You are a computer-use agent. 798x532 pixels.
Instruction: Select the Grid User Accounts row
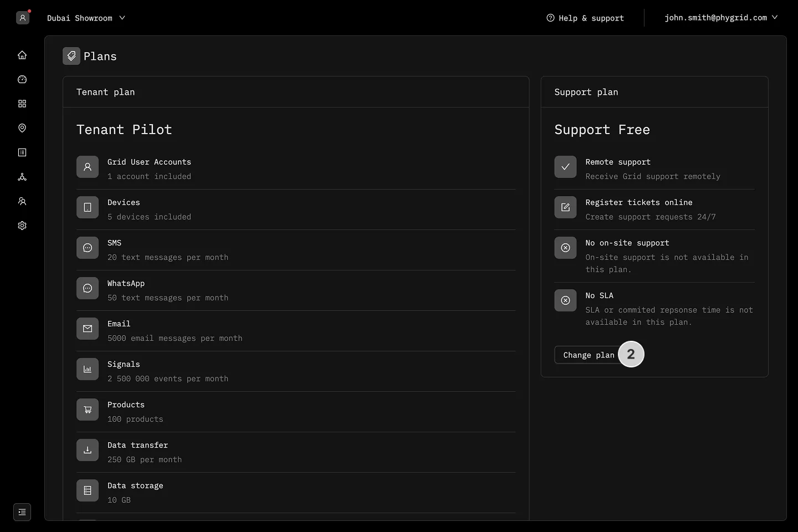(x=296, y=169)
